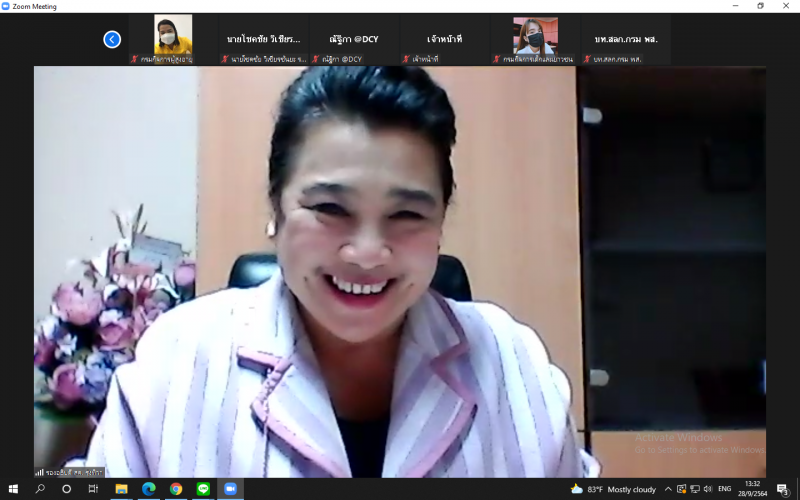
Task: Open weather widget showing Mostly cloudy
Action: point(613,489)
